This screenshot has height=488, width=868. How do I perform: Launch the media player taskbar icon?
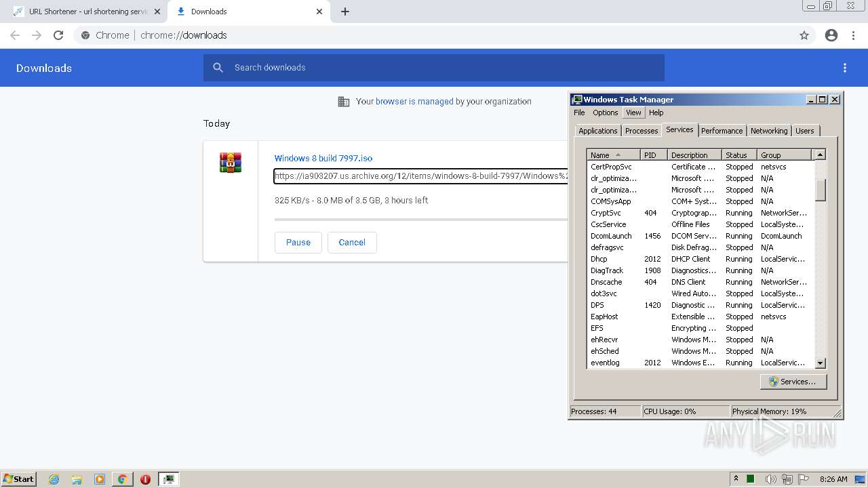tap(100, 479)
